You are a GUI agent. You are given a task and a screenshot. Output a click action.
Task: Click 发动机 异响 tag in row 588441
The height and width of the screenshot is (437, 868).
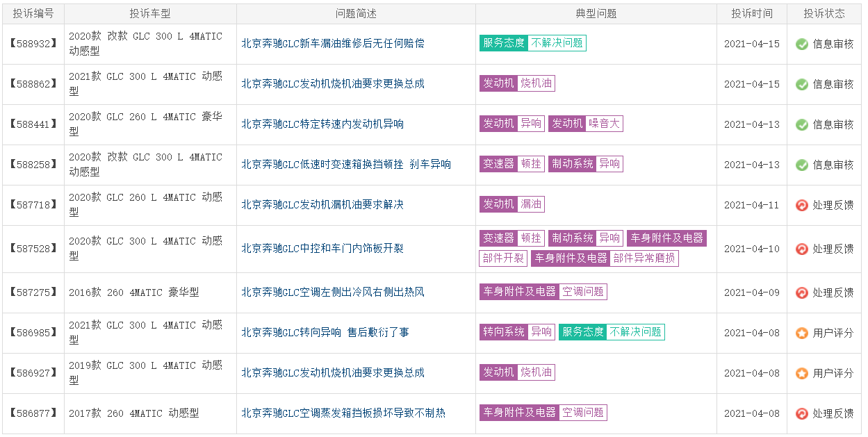[512, 124]
